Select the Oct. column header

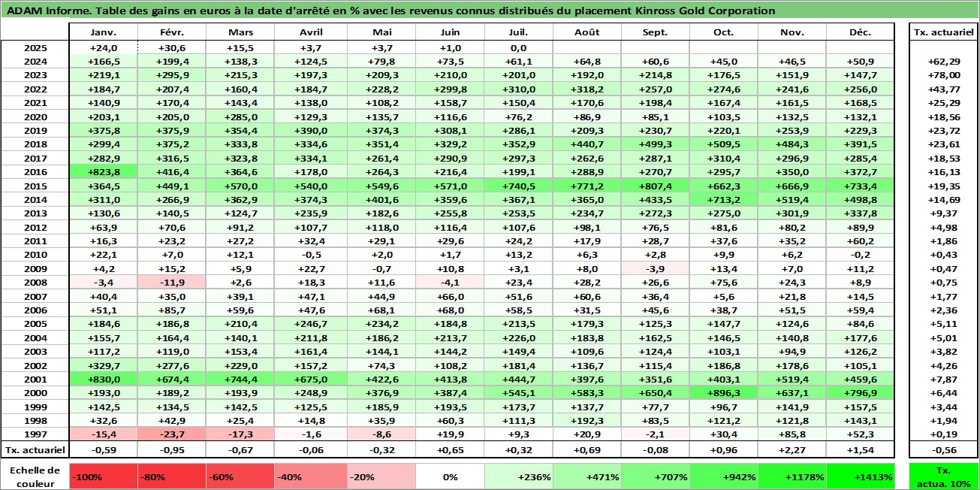724,32
